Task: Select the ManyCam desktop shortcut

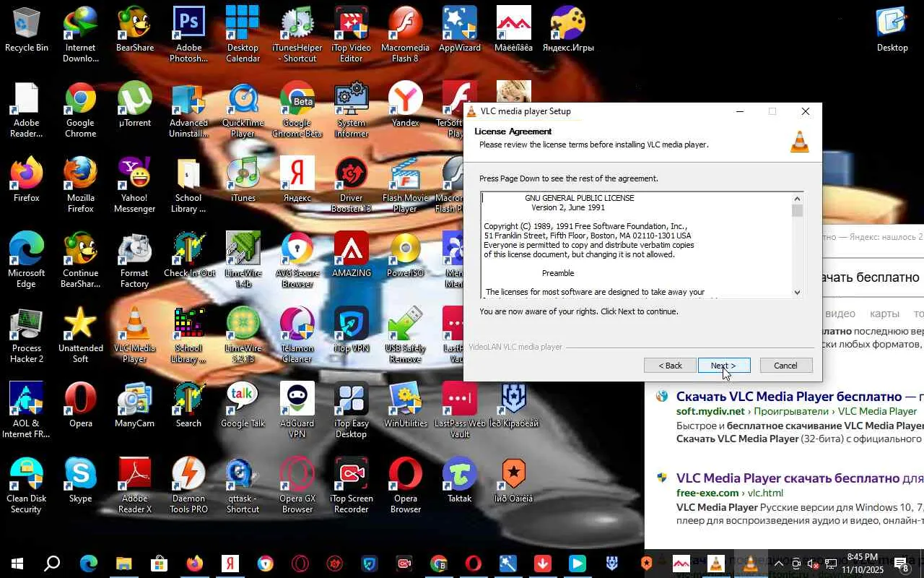Action: tap(135, 405)
